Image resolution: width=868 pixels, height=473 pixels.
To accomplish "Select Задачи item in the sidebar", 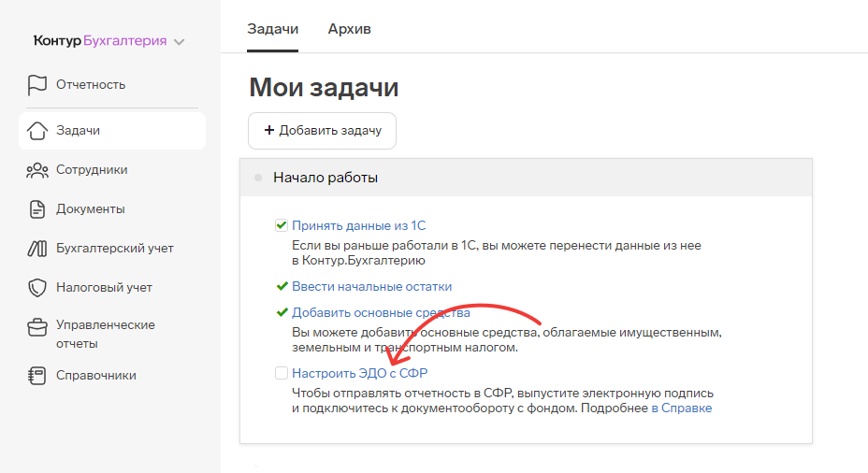I will point(112,131).
